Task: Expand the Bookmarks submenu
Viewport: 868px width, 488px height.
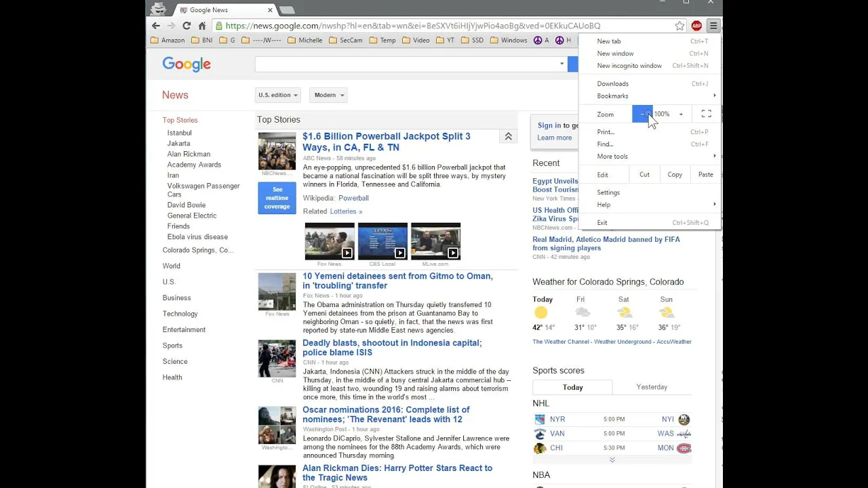Action: pyautogui.click(x=650, y=96)
